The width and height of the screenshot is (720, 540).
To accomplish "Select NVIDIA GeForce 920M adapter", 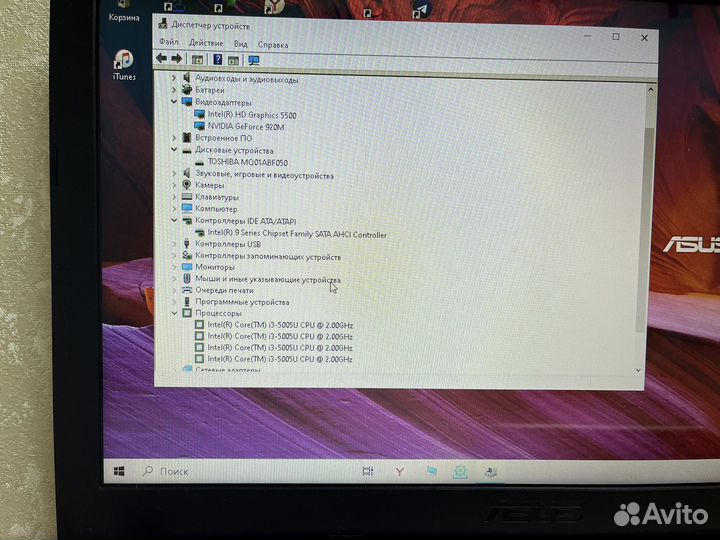I will pos(246,126).
